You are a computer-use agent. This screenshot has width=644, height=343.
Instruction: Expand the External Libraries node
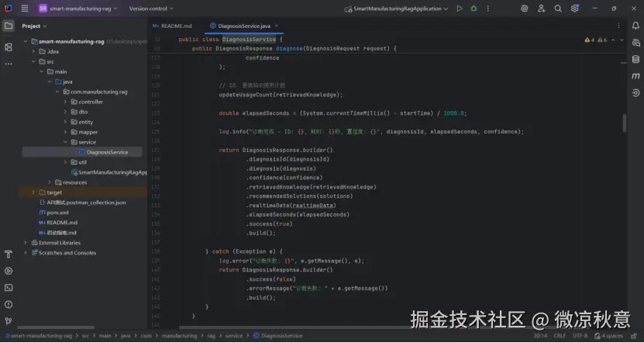[26, 243]
